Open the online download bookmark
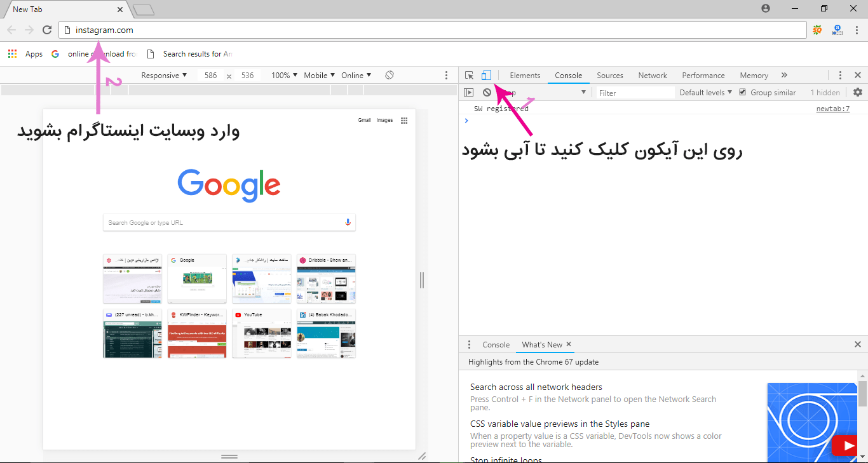 pos(94,54)
